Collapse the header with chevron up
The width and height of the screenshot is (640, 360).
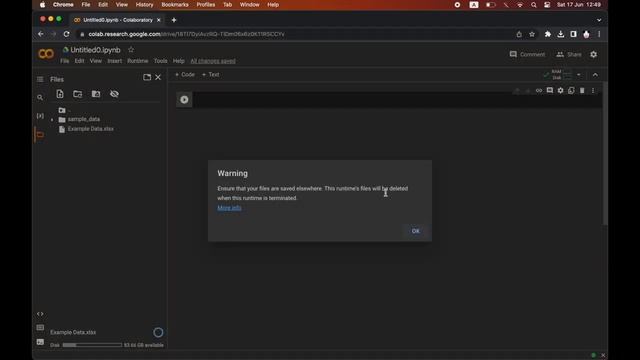(x=595, y=75)
